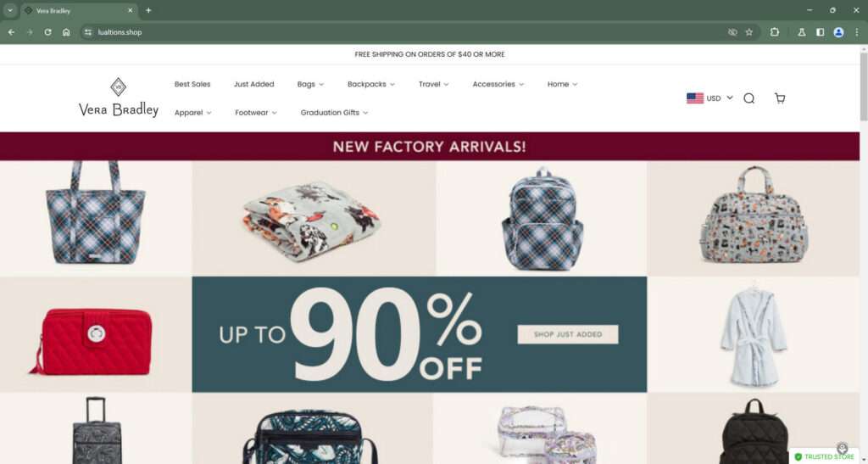Toggle the browser side panel icon
This screenshot has width=868, height=464.
(x=820, y=32)
